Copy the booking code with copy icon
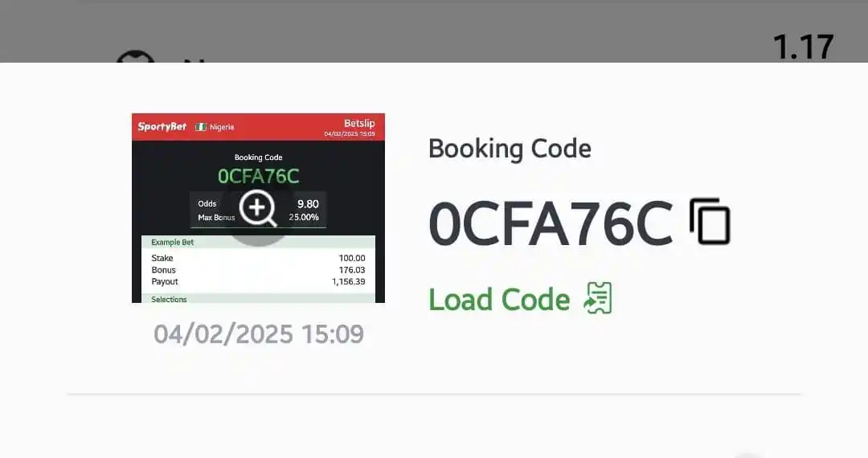Screen dimensions: 868x458 pyautogui.click(x=710, y=222)
